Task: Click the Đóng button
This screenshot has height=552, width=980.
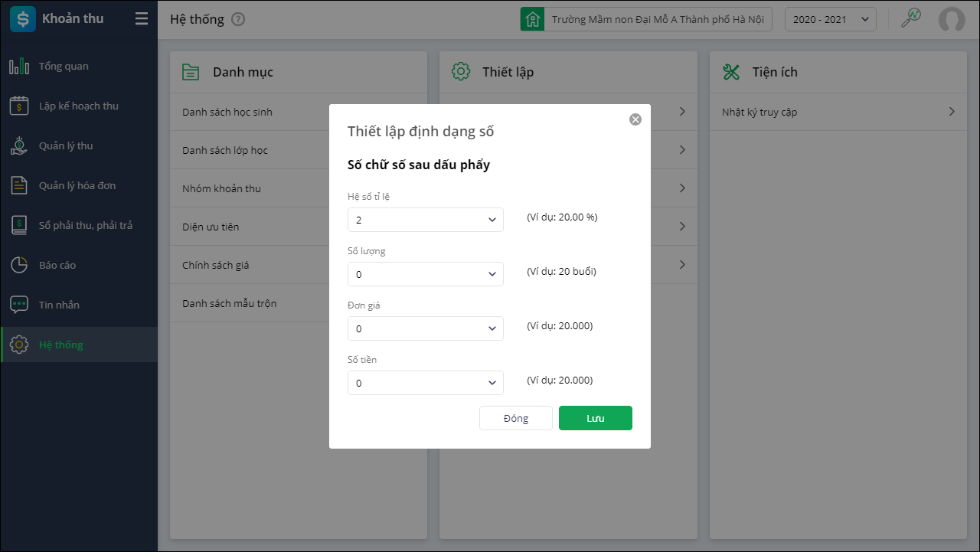Action: 515,418
